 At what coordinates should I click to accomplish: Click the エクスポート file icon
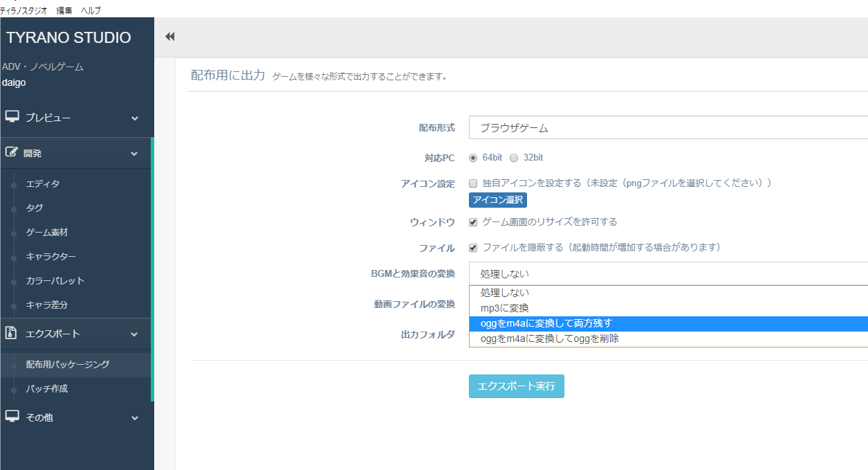pos(11,333)
